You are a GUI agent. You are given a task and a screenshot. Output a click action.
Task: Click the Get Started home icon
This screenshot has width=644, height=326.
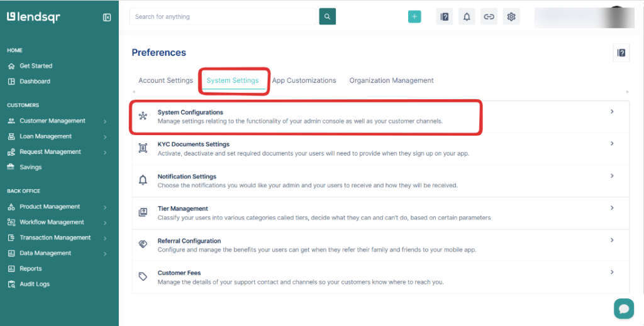pos(11,66)
